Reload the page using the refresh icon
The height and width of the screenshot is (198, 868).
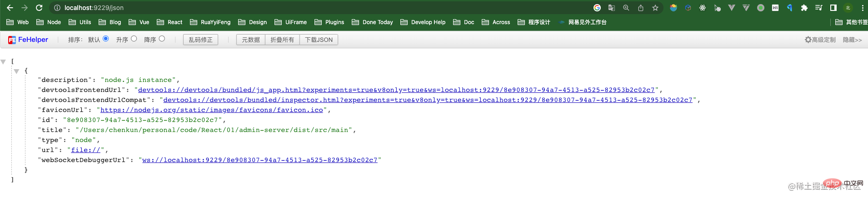(x=39, y=8)
